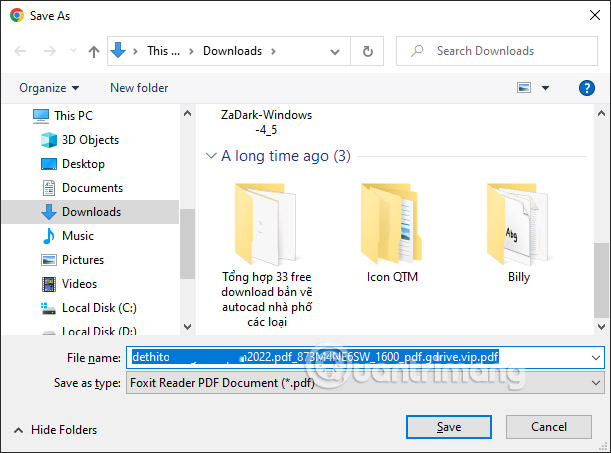
Task: Close the Save As dialog
Action: tap(595, 16)
